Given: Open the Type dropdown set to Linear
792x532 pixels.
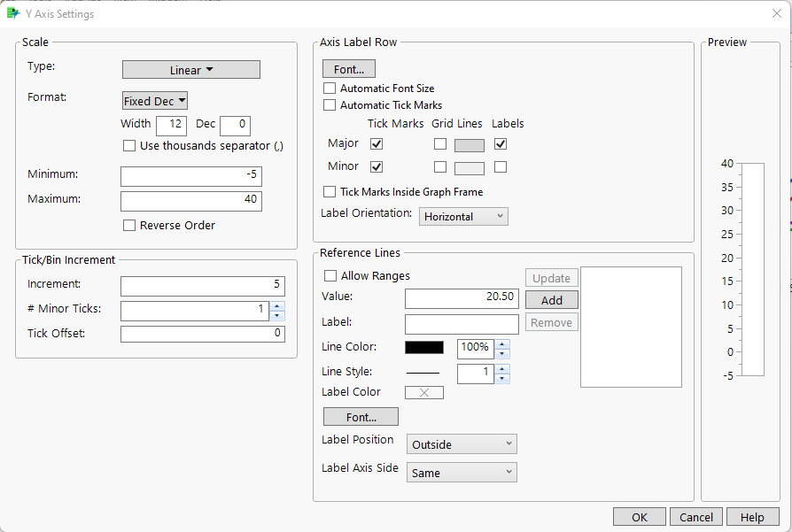Looking at the screenshot, I should click(x=190, y=69).
